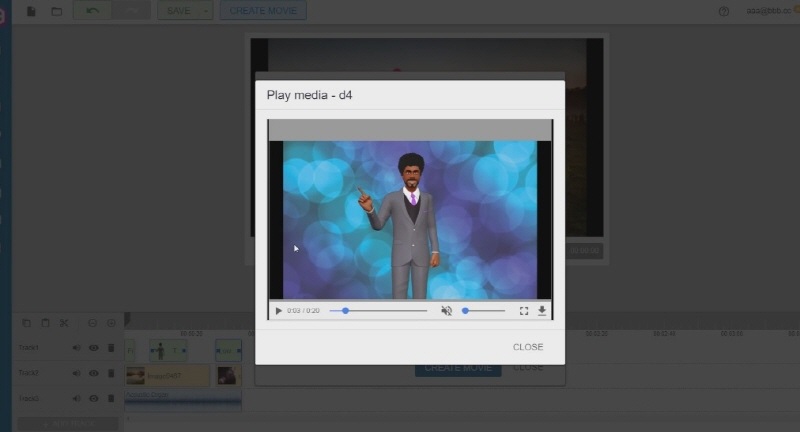Screen dimensions: 800x432
Task: Open the aaa@bbb.cc account menu
Action: [x=768, y=11]
